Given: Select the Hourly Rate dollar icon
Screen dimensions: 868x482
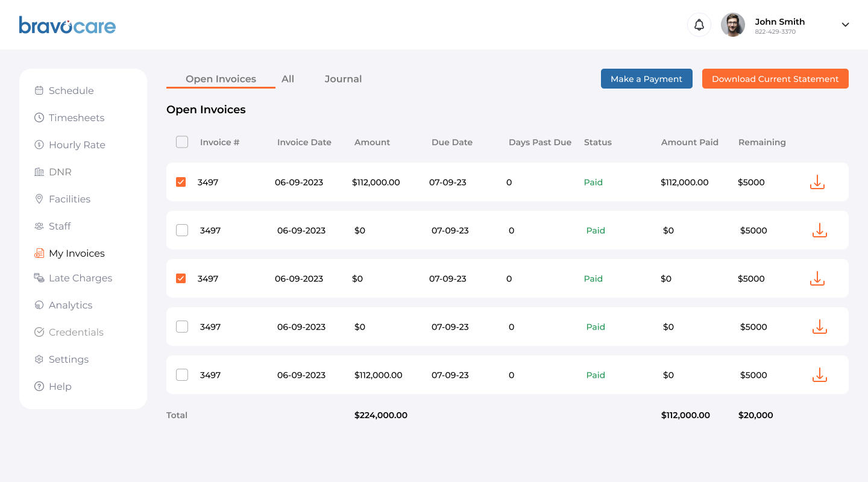Looking at the screenshot, I should tap(39, 145).
